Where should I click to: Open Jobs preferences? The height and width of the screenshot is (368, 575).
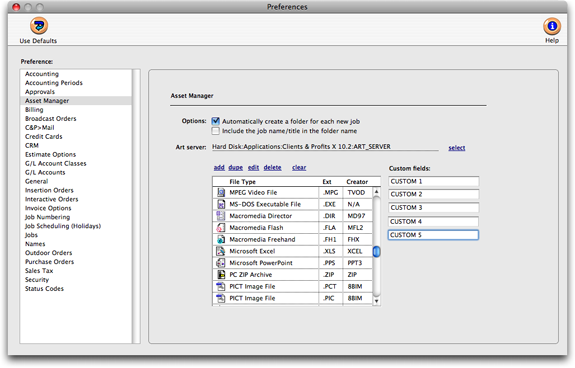click(76, 235)
